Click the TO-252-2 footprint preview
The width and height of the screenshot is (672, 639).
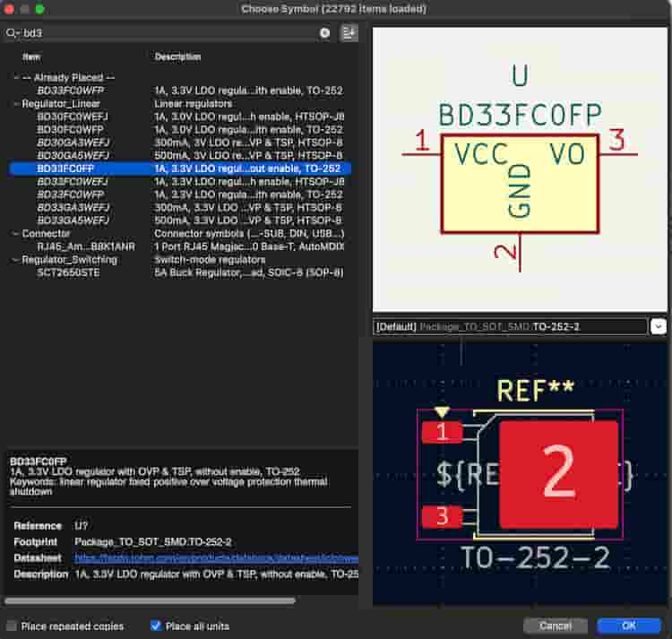tap(520, 473)
